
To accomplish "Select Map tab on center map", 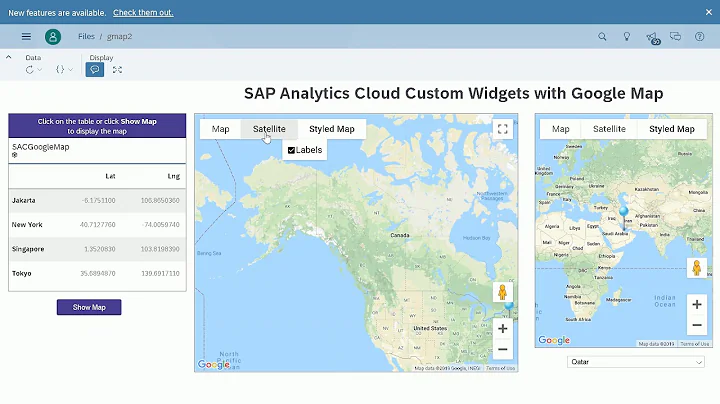I will click(220, 129).
